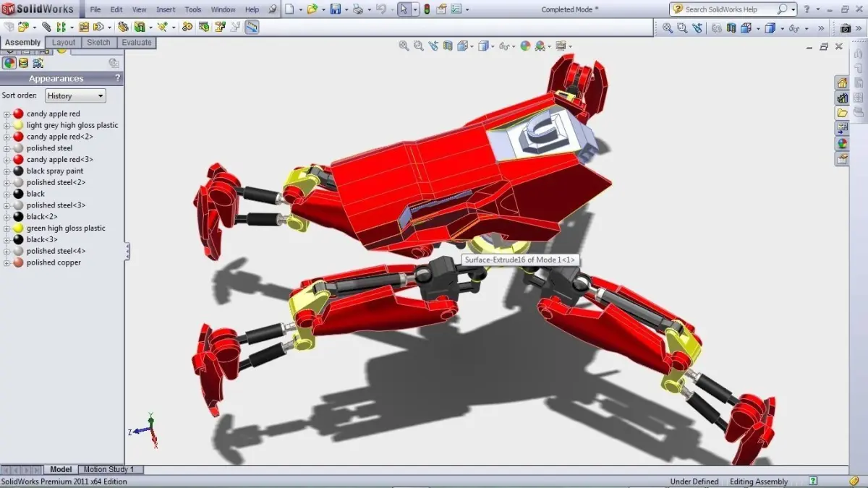Screen dimensions: 868x488
Task: Click the New document icon
Action: coord(289,9)
